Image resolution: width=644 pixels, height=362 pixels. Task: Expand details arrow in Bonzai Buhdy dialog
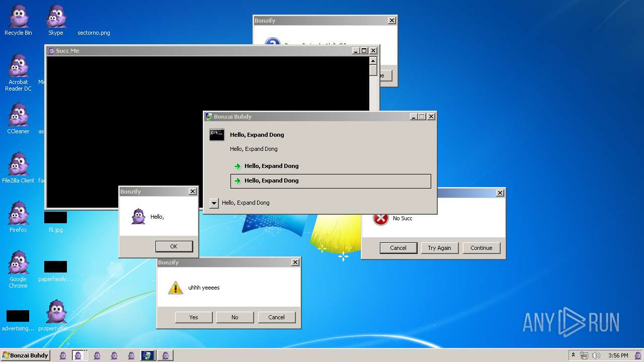pyautogui.click(x=214, y=203)
